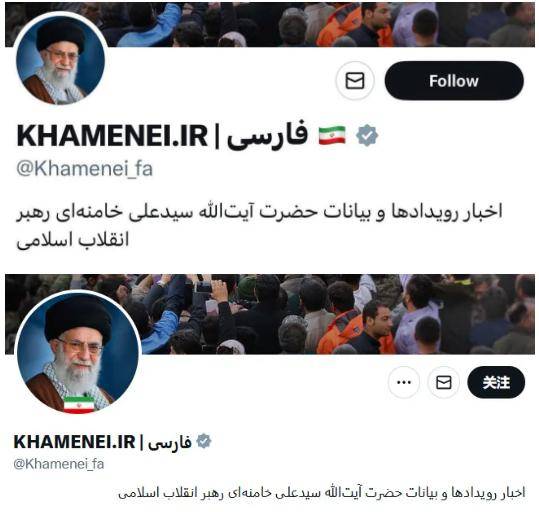Open the profile avatar without flag overlay
This screenshot has width=539, height=512.
pos(60,59)
